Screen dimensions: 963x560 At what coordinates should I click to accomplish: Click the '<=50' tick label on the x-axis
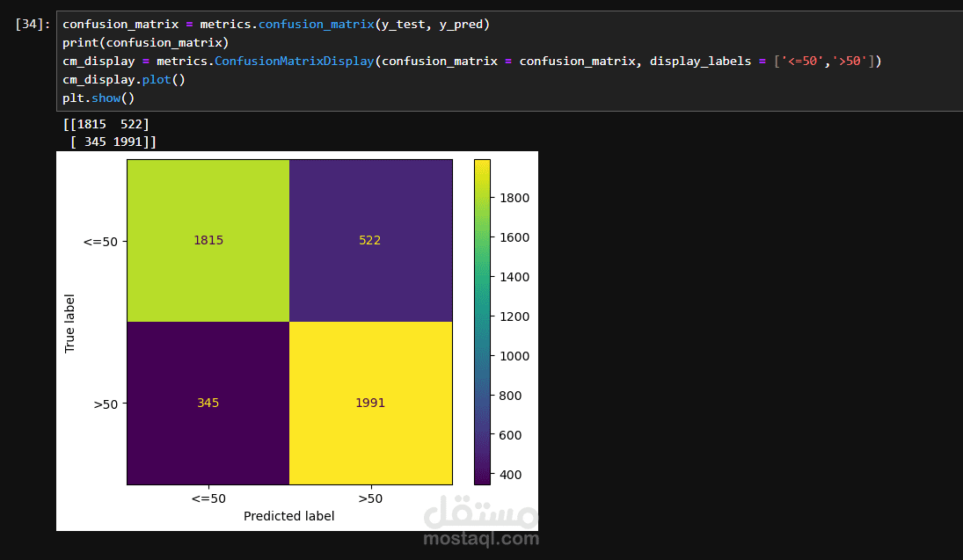coord(208,498)
